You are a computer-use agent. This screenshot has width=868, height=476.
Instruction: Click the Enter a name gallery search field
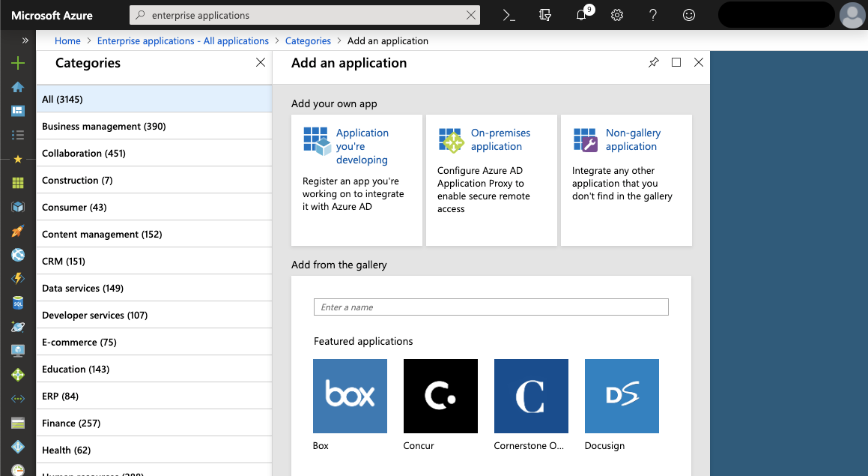(491, 307)
